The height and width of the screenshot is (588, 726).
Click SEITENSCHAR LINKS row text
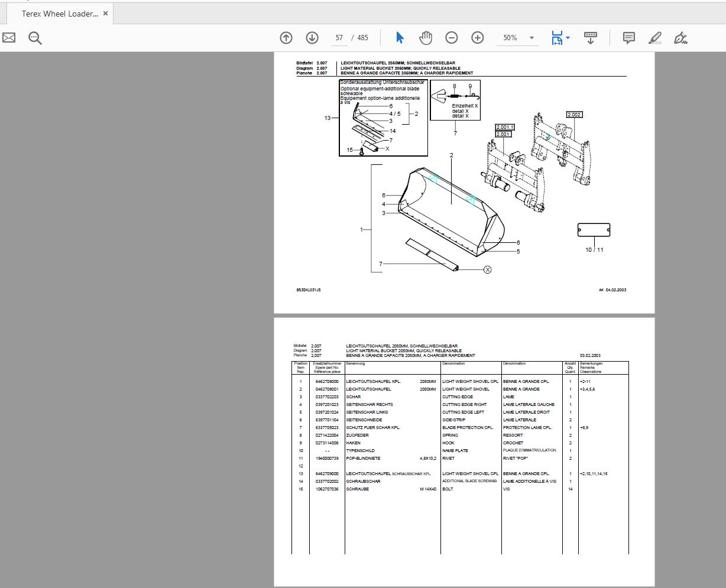point(367,412)
